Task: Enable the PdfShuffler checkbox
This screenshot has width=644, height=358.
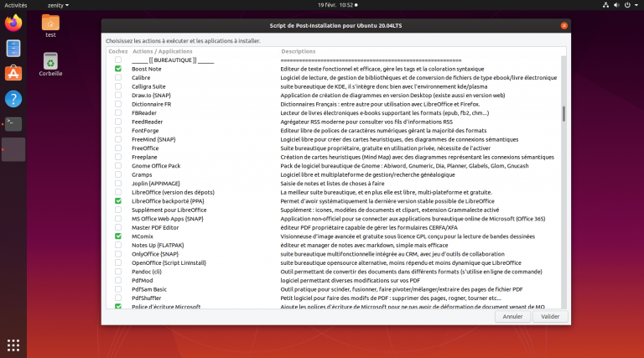Action: [118, 298]
